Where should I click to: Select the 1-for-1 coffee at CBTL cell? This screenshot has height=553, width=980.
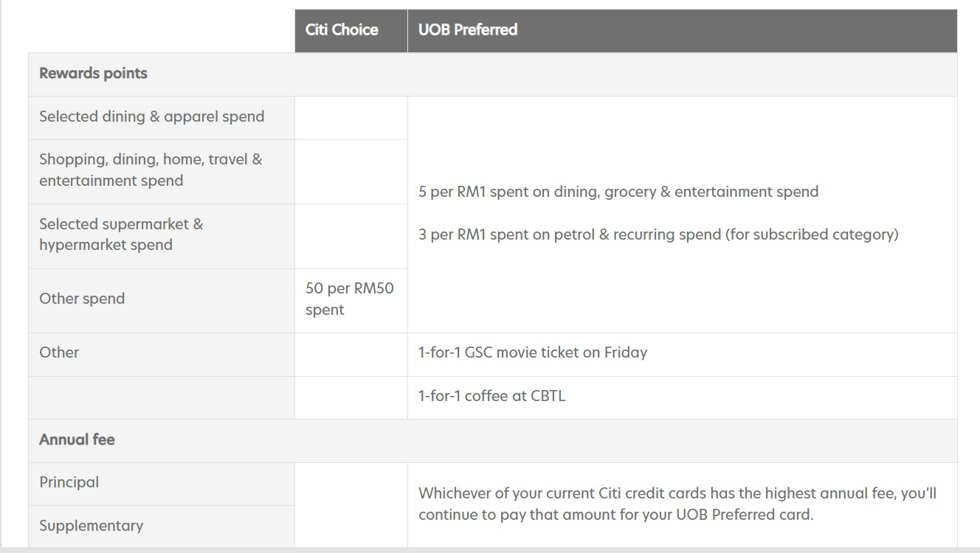(x=492, y=396)
